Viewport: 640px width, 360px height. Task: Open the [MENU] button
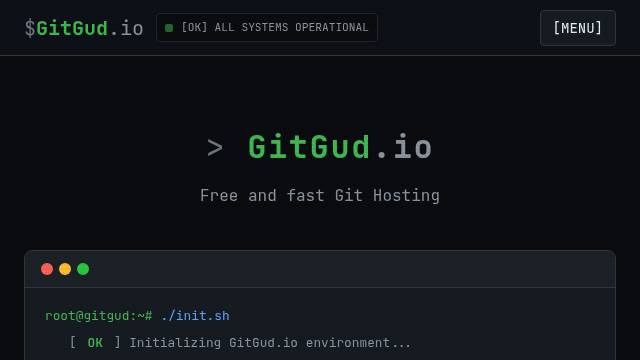578,28
